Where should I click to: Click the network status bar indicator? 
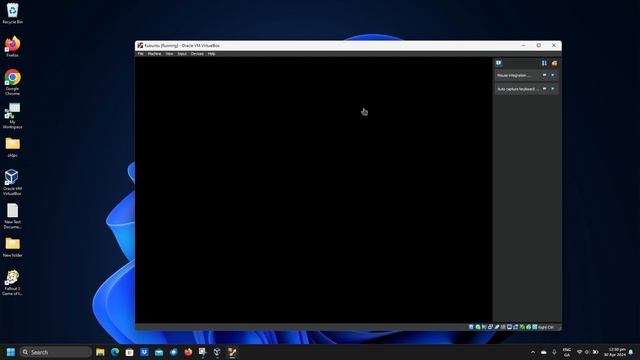coord(490,327)
